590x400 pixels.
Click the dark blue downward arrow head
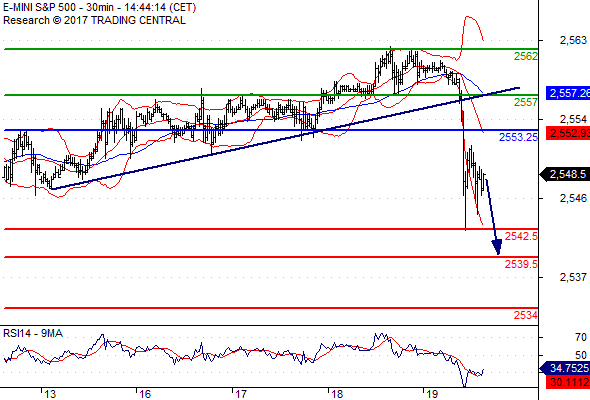coord(497,247)
